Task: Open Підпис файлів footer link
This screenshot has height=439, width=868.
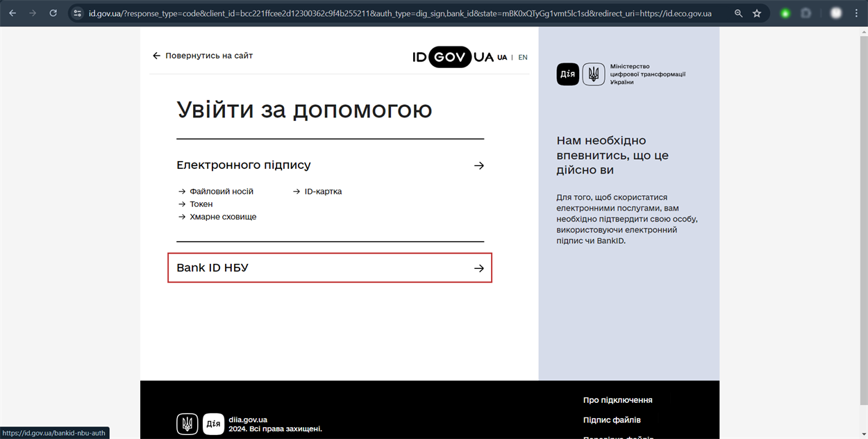Action: (x=612, y=420)
